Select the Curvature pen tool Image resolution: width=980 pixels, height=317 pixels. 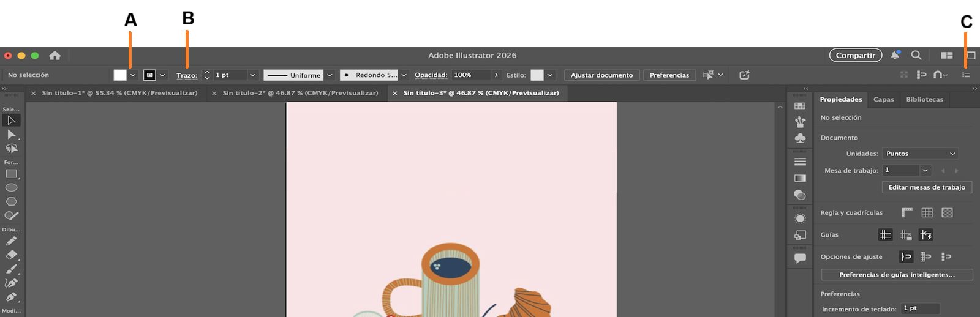(11, 283)
